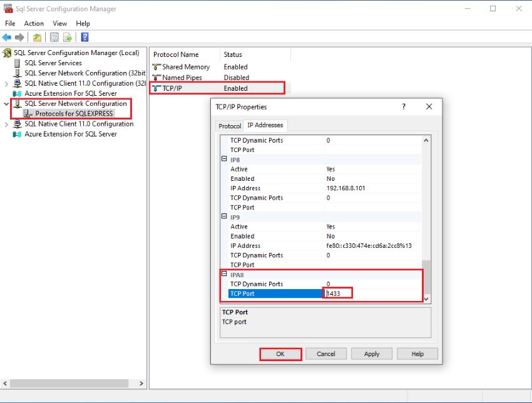Click the Cancel button
This screenshot has width=532, height=403.
click(x=325, y=354)
